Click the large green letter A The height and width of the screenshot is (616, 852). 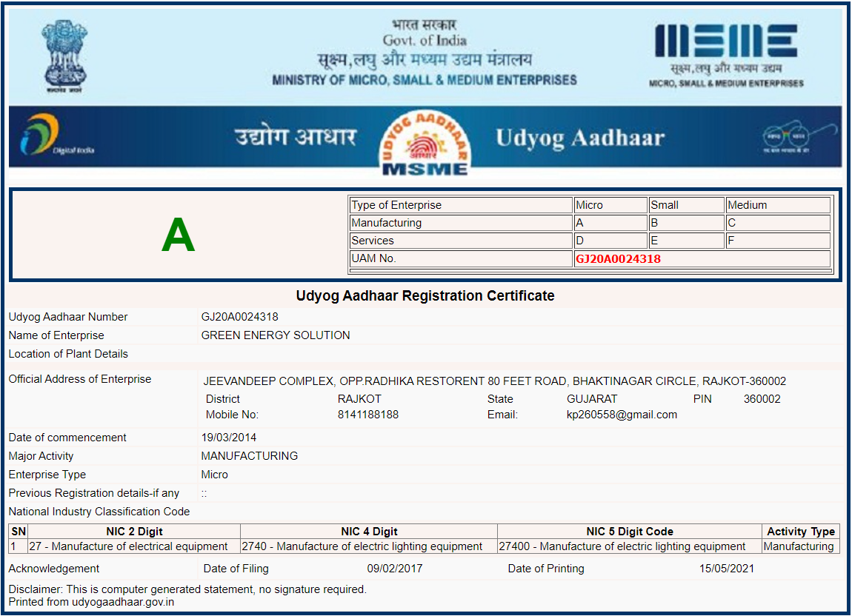179,235
